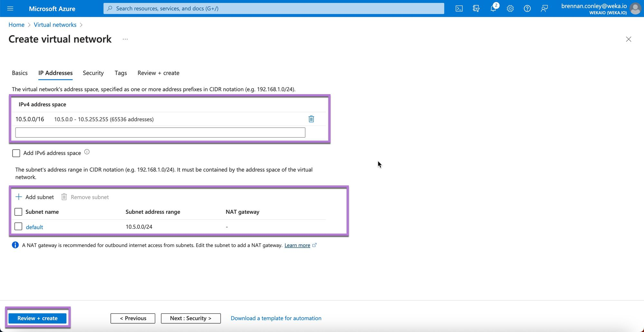Switch to the Security tab

(93, 73)
